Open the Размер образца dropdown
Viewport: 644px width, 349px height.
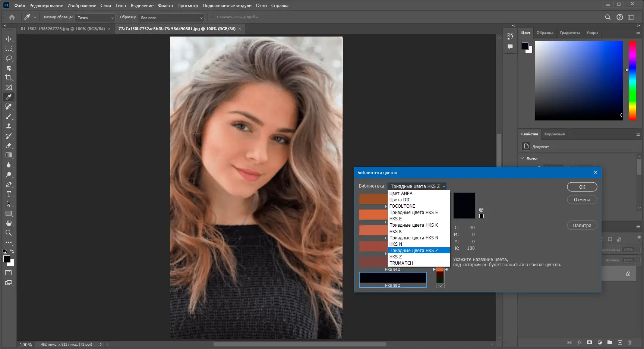pyautogui.click(x=95, y=18)
